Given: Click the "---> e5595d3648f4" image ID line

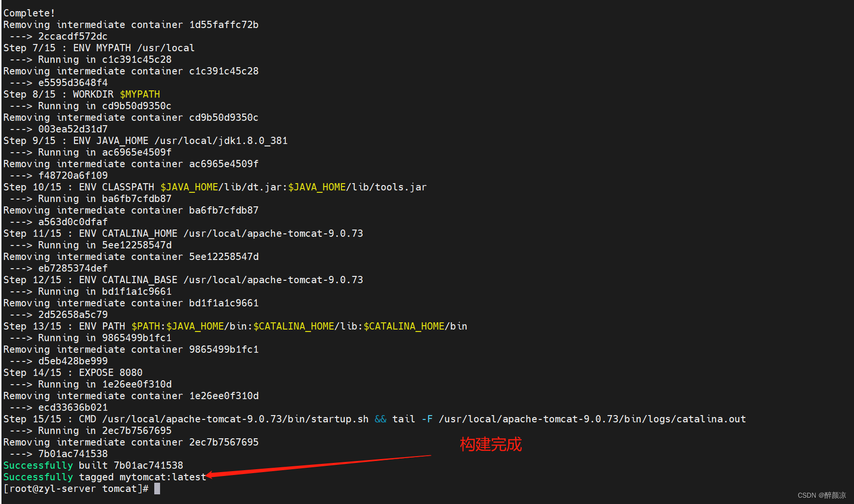Looking at the screenshot, I should pos(59,83).
